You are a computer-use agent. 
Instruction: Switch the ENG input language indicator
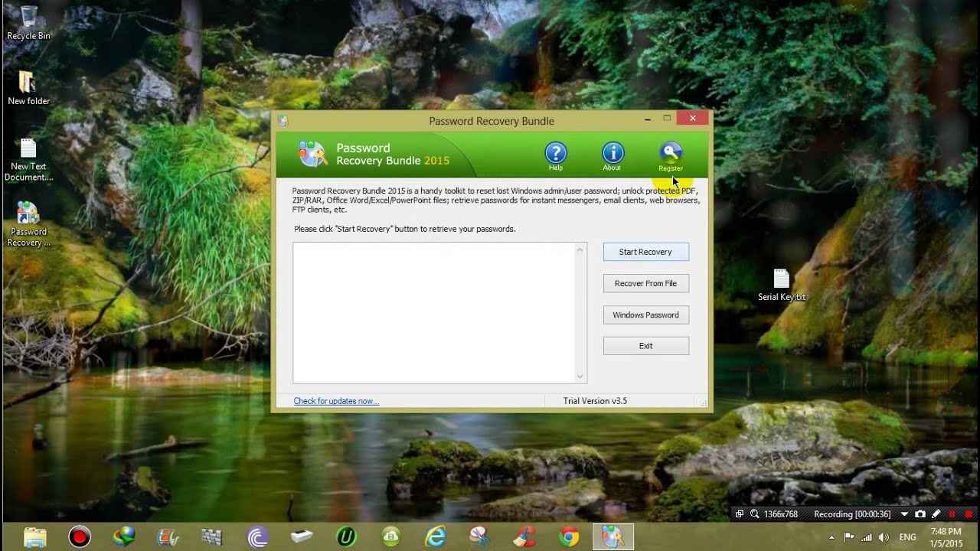(x=907, y=537)
